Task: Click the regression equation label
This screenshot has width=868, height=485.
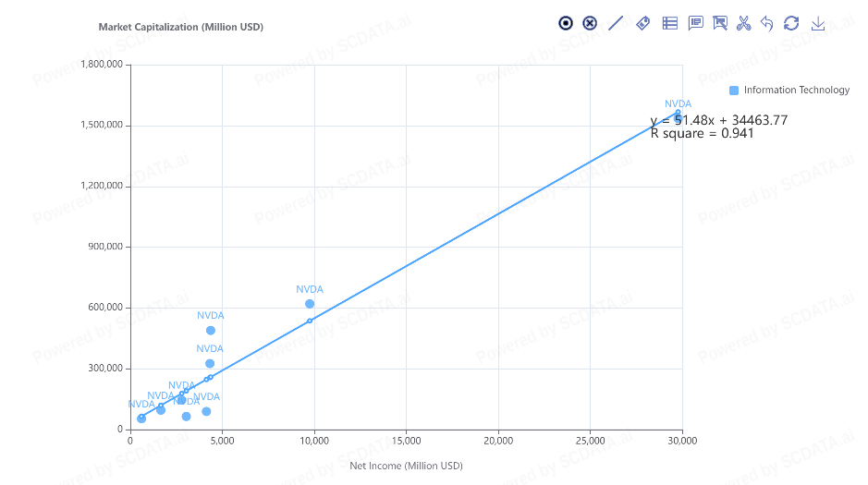Action: (x=719, y=120)
